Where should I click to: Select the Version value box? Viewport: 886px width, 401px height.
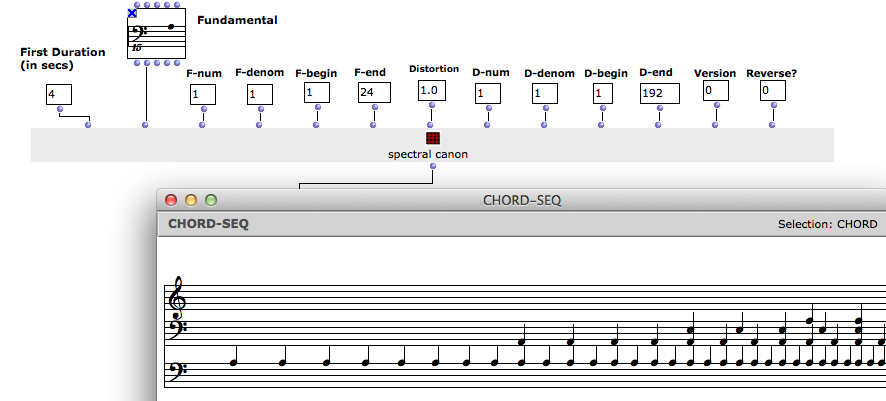[x=715, y=90]
